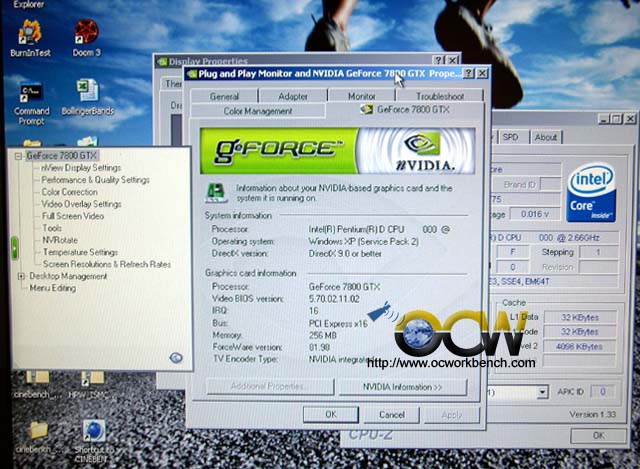Open Screen Resolutions & Refresh Rates

click(107, 264)
